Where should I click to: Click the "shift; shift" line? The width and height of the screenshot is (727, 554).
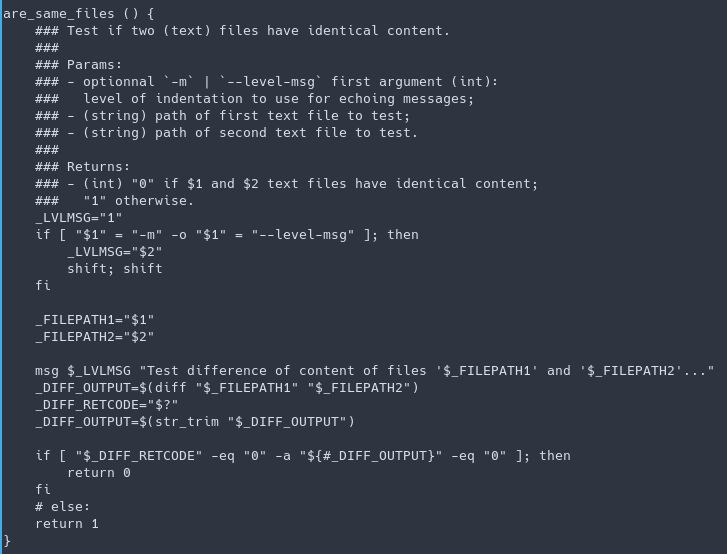114,268
